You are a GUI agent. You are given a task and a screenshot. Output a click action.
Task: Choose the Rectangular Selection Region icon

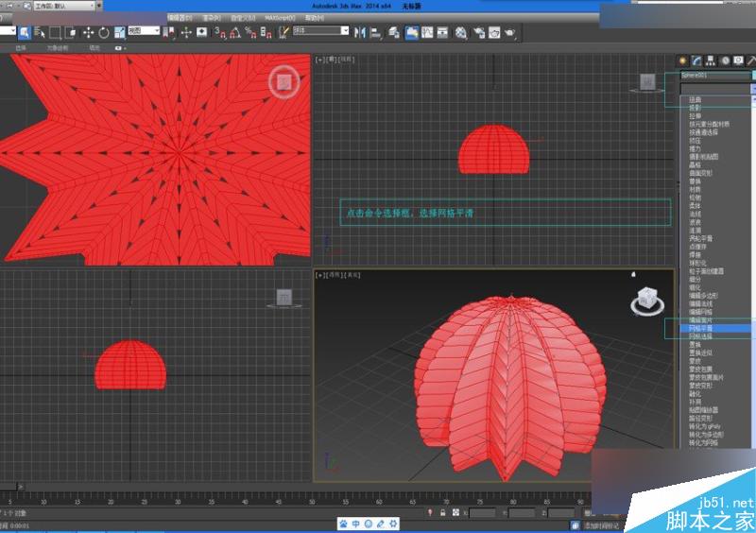[x=56, y=33]
